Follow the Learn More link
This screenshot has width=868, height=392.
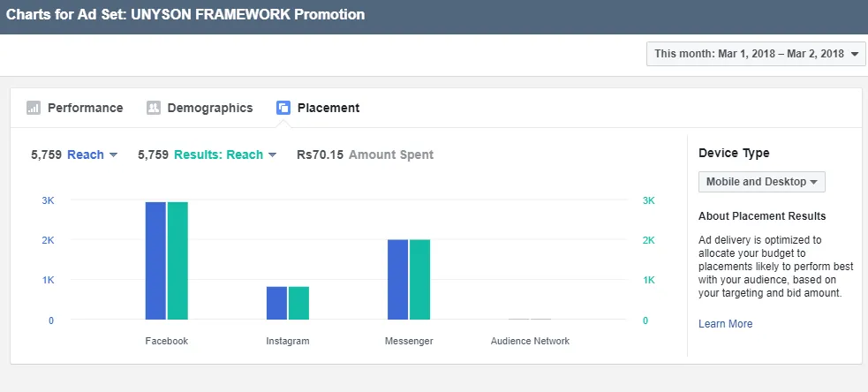click(x=725, y=324)
